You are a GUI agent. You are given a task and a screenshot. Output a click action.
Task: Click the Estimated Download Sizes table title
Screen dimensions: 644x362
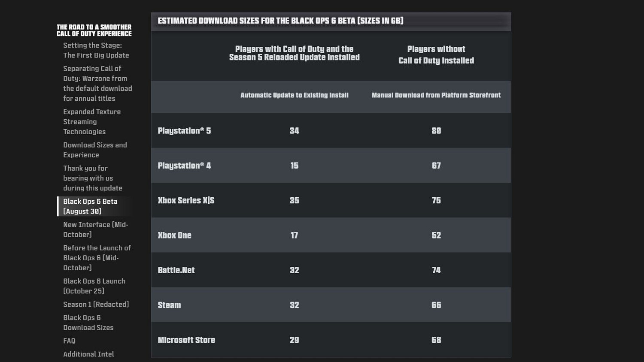coord(280,21)
